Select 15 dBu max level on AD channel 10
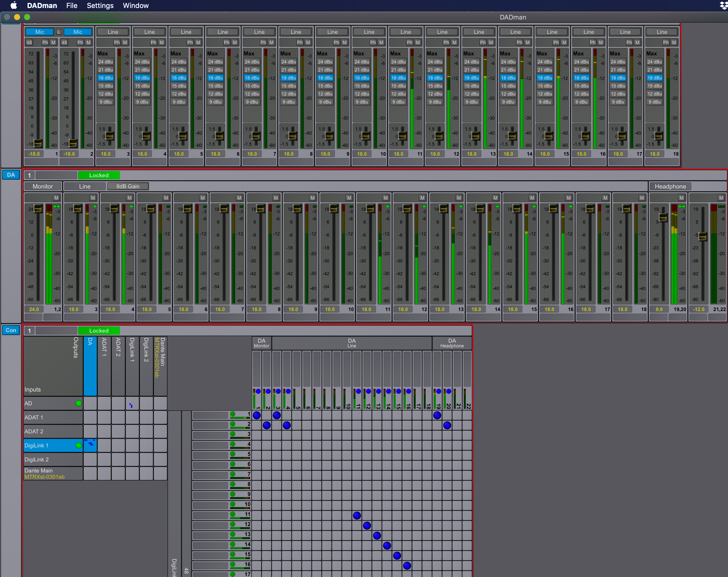Image resolution: width=728 pixels, height=577 pixels. coord(362,86)
